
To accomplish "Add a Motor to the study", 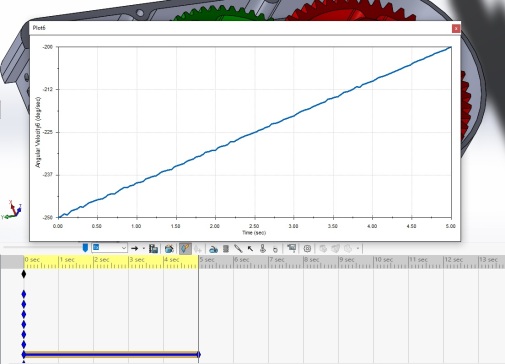I will point(213,249).
